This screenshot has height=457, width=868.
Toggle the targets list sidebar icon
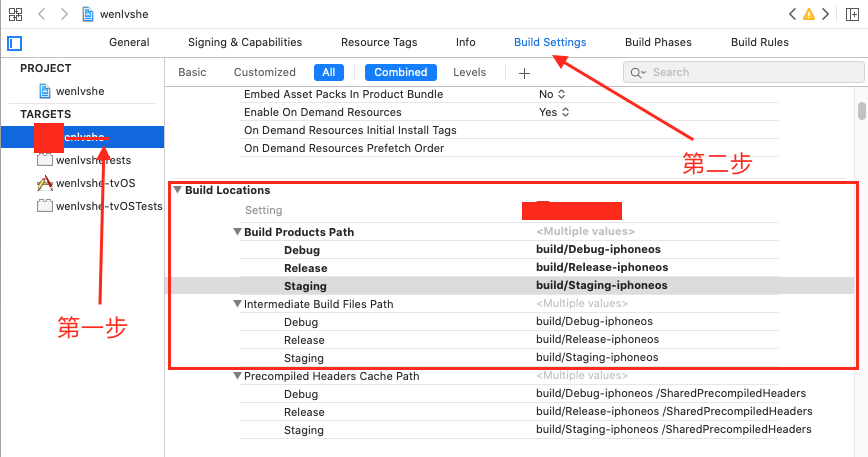coord(14,43)
